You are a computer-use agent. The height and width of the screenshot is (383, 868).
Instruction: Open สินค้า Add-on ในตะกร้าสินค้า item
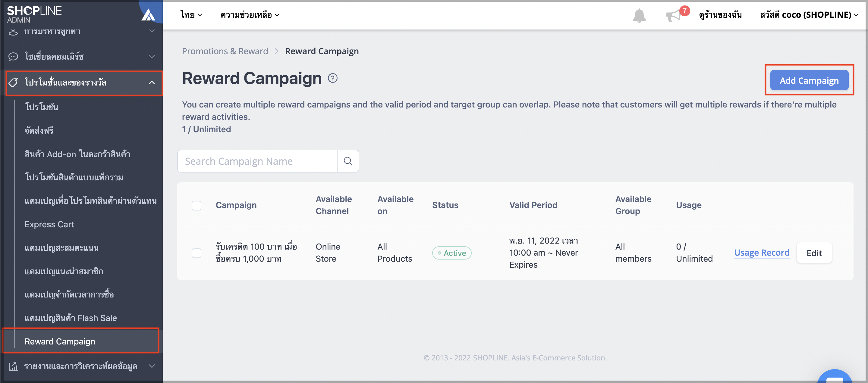pos(77,154)
